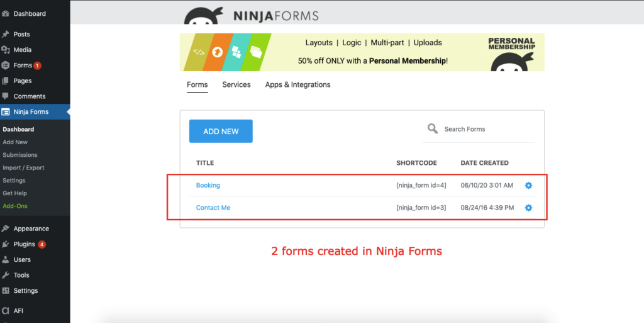This screenshot has height=323, width=644.
Task: Open Get Help submenu item
Action: tap(15, 193)
